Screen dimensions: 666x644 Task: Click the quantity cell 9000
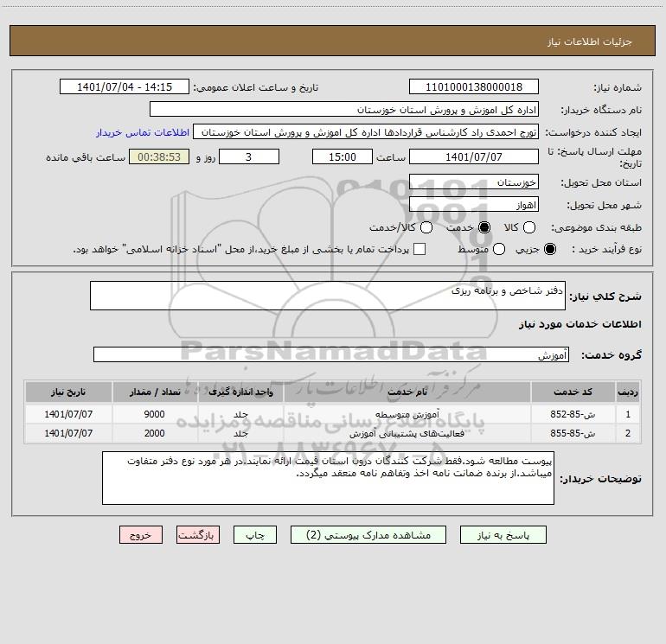pos(155,414)
